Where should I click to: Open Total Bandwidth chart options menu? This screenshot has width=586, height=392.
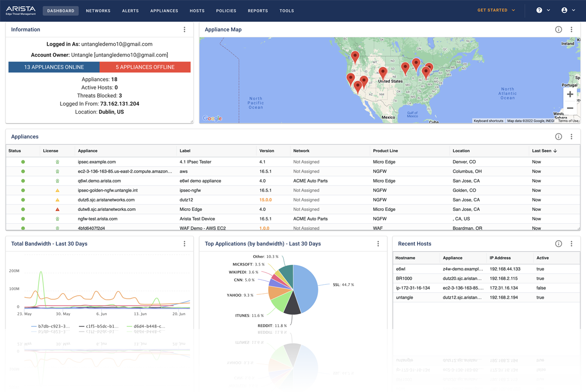click(x=184, y=244)
